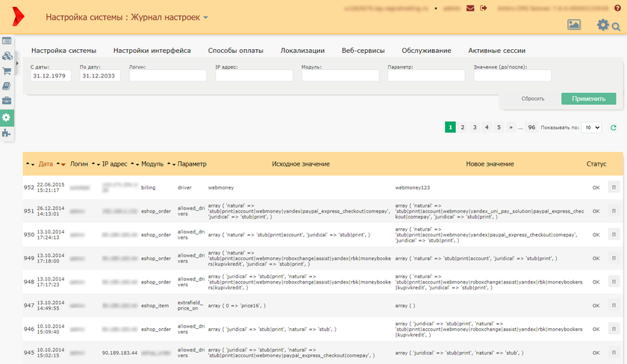627x364 pixels.
Task: Log out using the exit arrow icon
Action: pos(484,8)
